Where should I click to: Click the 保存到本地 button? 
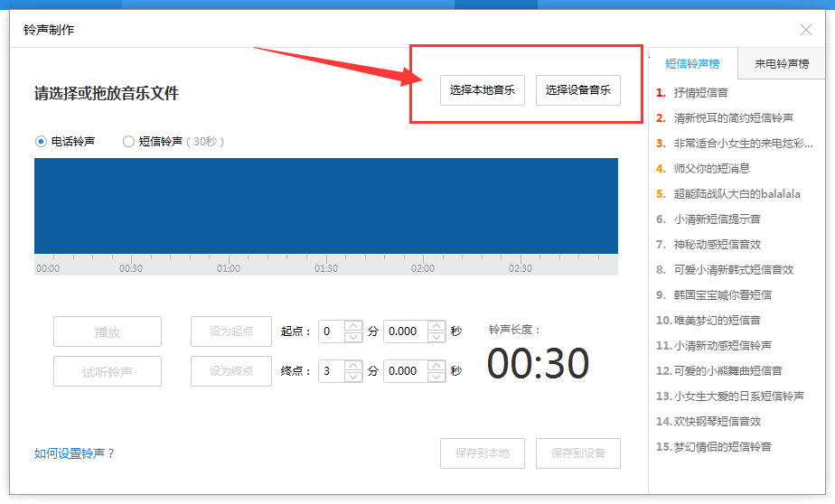[x=483, y=453]
